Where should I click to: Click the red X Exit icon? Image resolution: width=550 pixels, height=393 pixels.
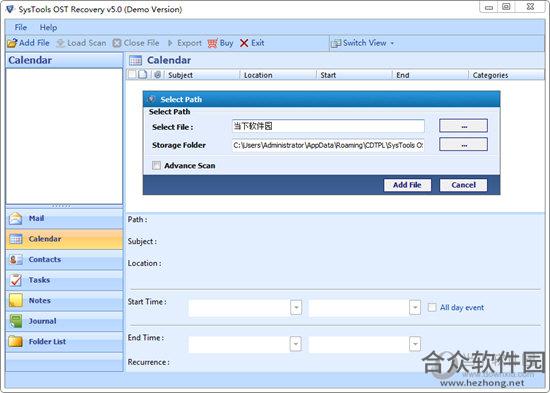point(244,43)
